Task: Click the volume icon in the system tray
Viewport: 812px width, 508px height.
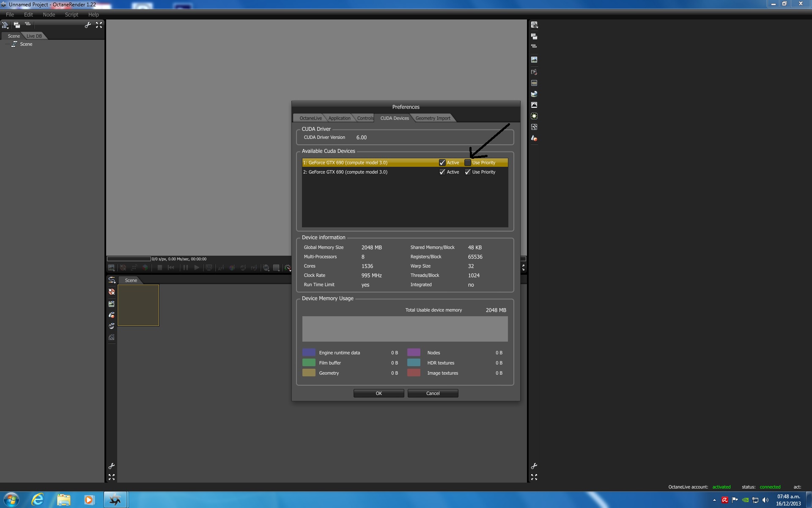Action: (x=765, y=500)
